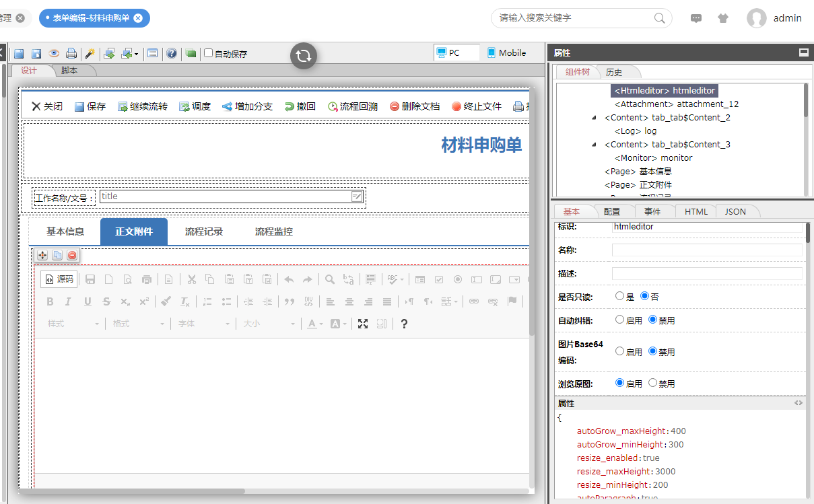Screen dimensions: 814x504
Task: Click the magic wand icon
Action: coord(89,53)
